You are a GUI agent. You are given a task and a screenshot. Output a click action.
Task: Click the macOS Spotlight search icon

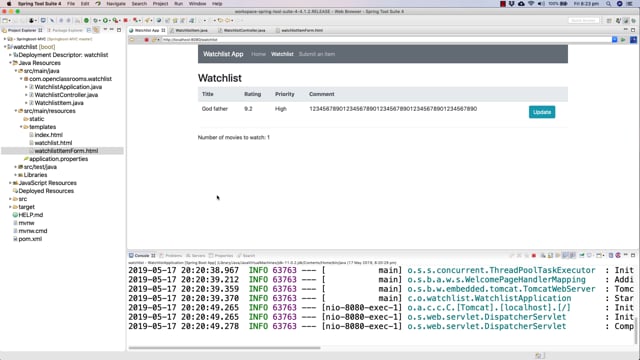click(609, 4)
